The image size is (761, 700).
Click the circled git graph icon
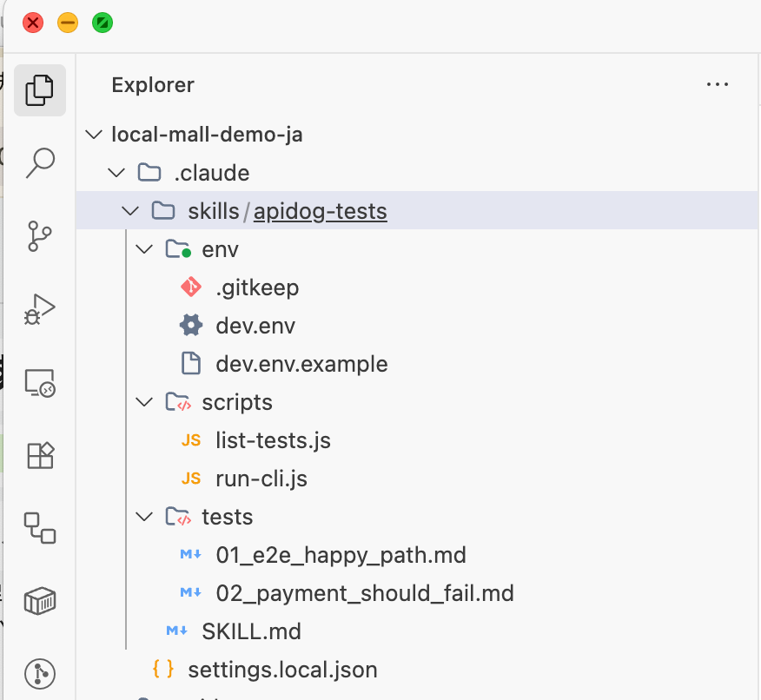40,674
